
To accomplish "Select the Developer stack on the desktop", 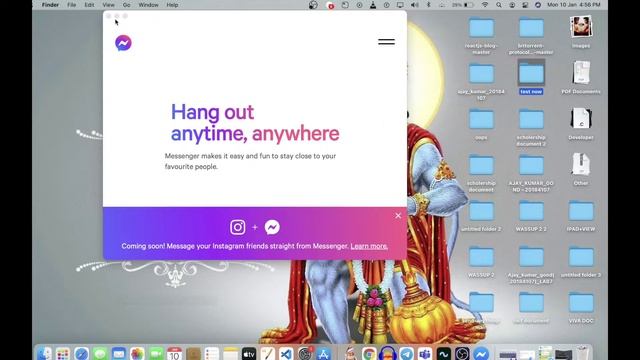I will 581,124.
